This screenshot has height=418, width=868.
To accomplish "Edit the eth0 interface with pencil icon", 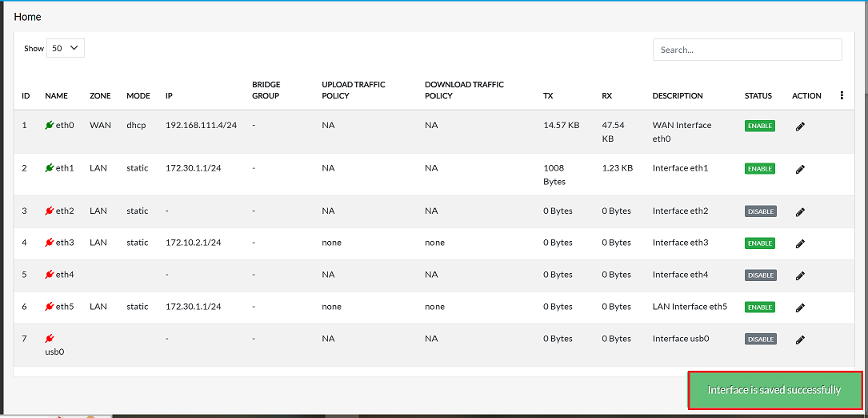I will [799, 127].
